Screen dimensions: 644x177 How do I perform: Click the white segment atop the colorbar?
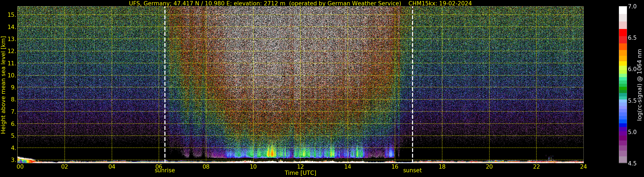[623, 10]
